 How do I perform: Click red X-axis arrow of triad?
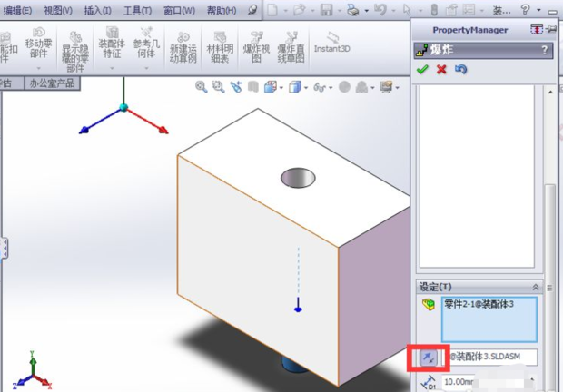coord(163,130)
